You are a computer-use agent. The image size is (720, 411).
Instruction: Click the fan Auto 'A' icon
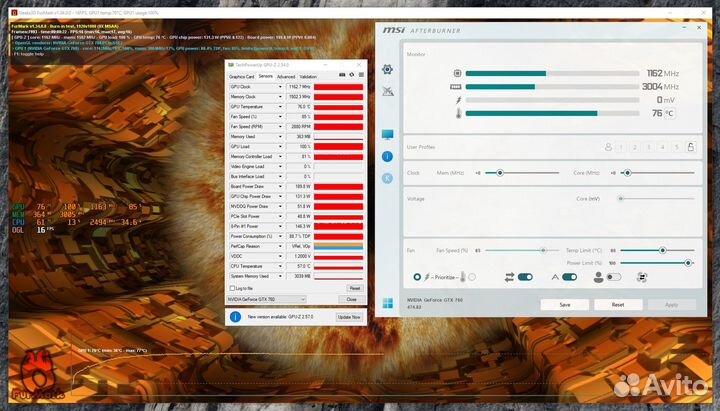coord(555,277)
